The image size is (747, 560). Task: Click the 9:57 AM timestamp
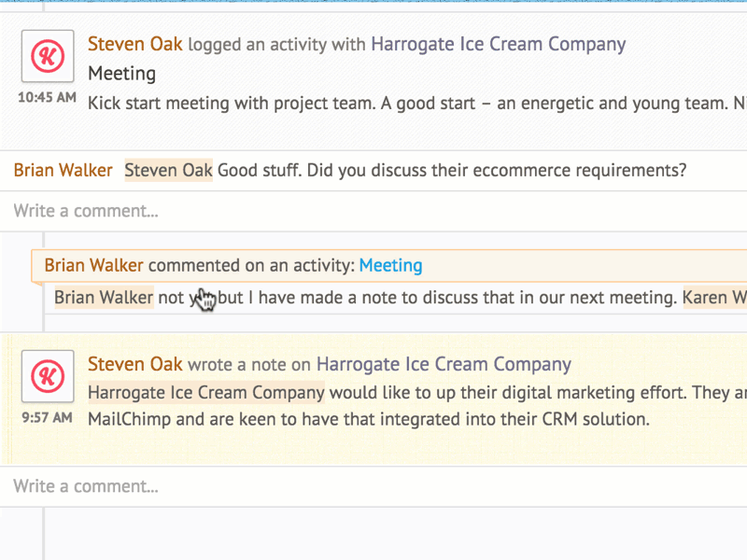pyautogui.click(x=48, y=417)
